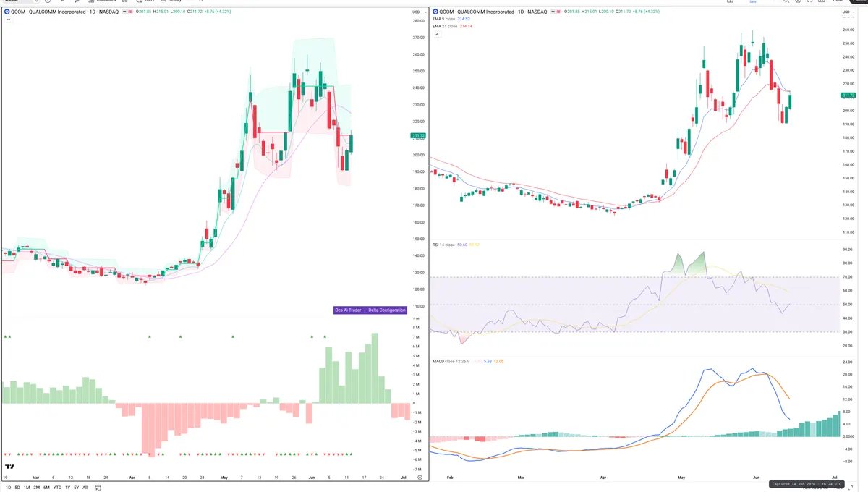Show All time range

85,488
